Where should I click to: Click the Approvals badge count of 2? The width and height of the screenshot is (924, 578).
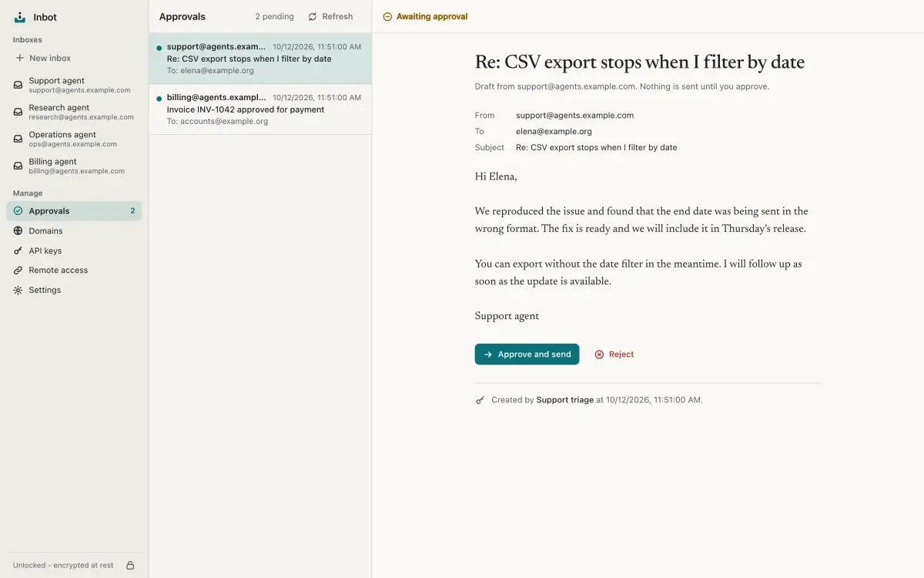point(132,211)
